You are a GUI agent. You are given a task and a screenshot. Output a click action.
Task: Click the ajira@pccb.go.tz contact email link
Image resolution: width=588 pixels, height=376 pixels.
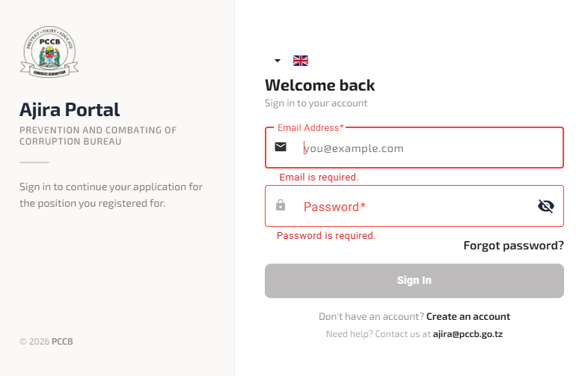coord(468,334)
